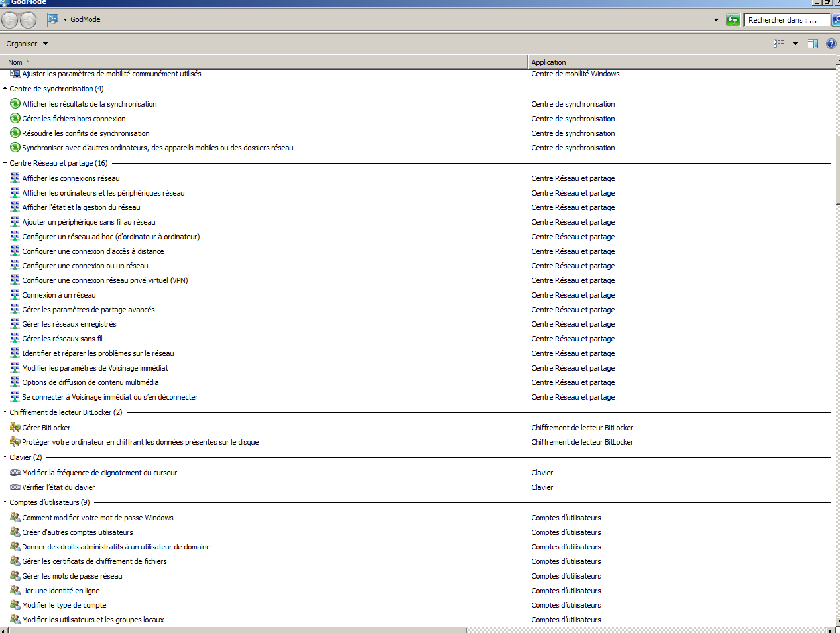Click the network icon beside 'Connexion à un réseau'
The width and height of the screenshot is (840, 633).
(x=15, y=295)
